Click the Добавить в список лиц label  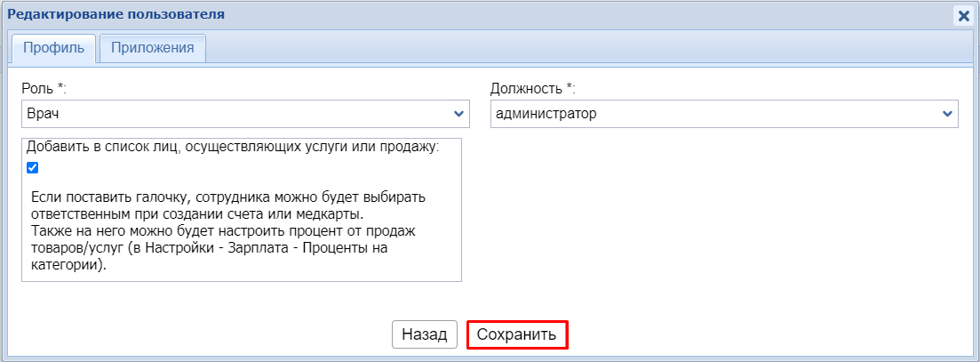[x=233, y=147]
